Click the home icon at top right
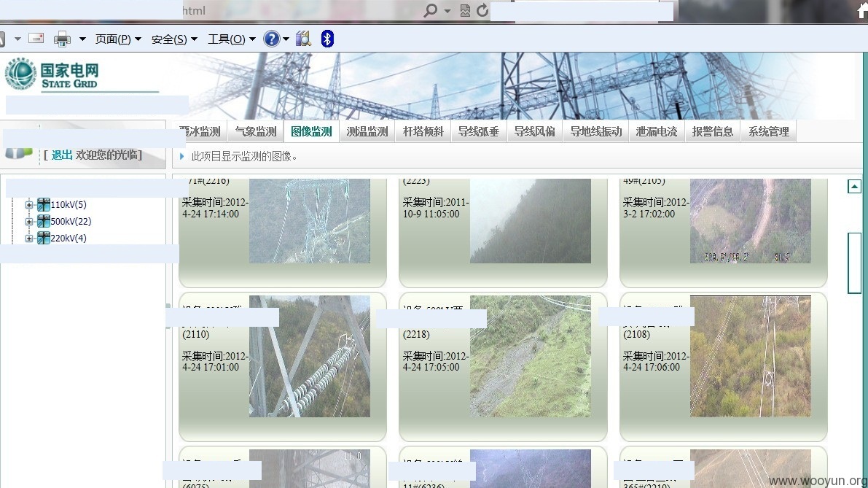 861,11
